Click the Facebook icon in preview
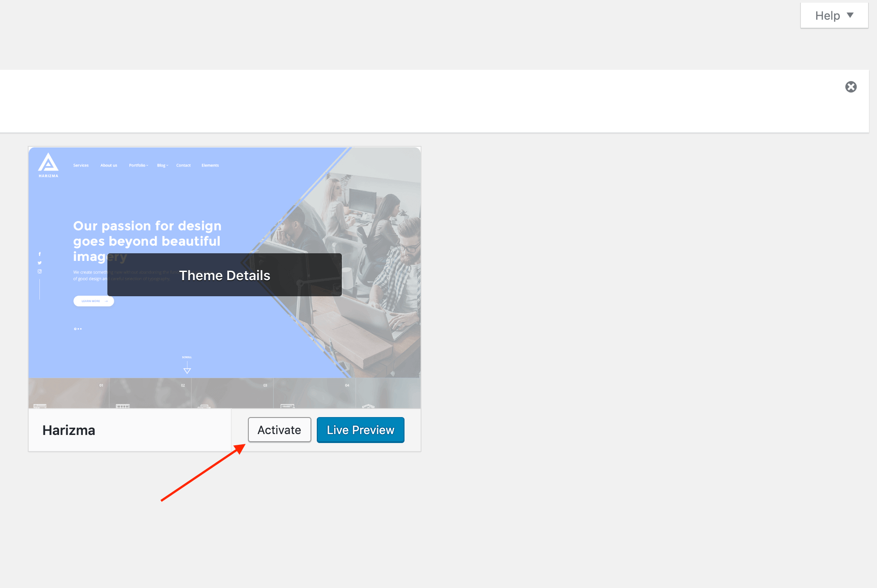The width and height of the screenshot is (877, 588). 39,254
